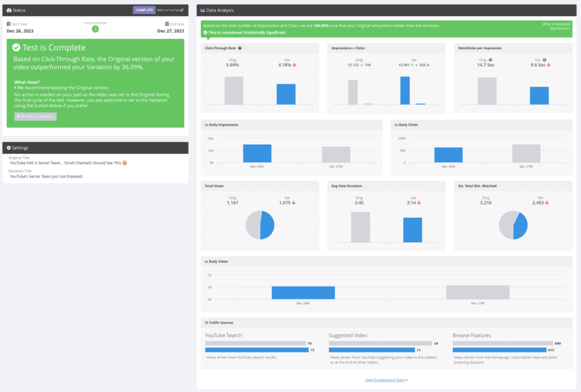Click the Cycles Completed number badge
This screenshot has width=581, height=392.
(95, 29)
